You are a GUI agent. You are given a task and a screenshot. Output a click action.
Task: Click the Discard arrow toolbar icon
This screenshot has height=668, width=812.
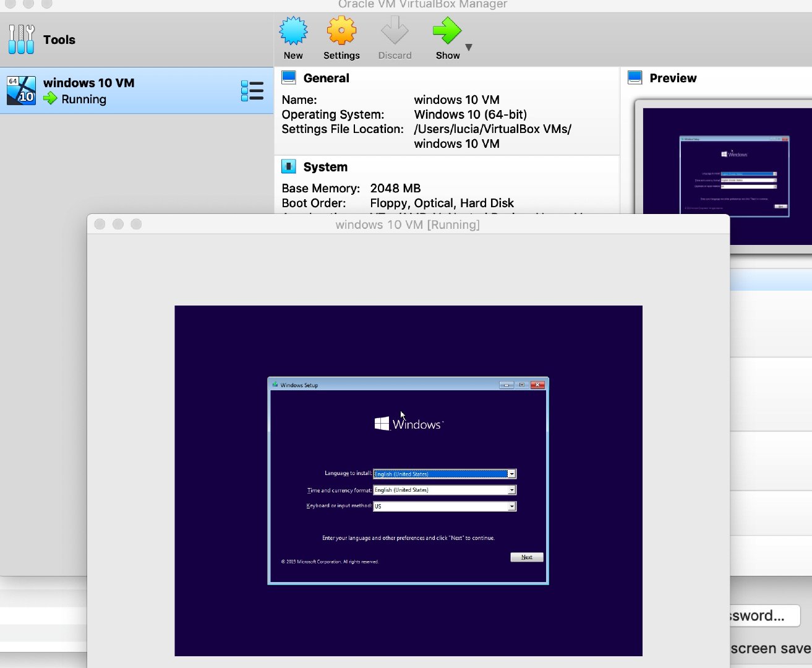[x=395, y=31]
